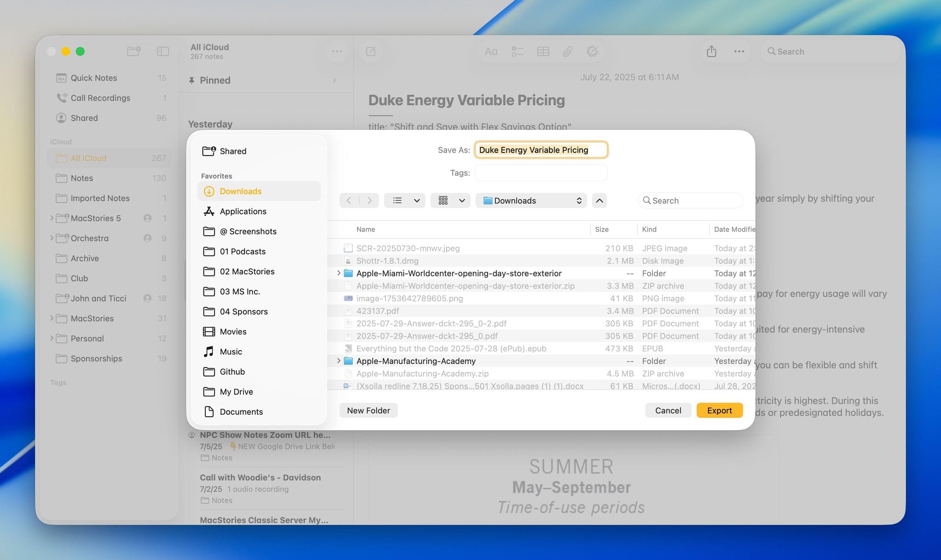
Task: Select the Apple-Manufacturing-Academy folder row
Action: pyautogui.click(x=541, y=361)
